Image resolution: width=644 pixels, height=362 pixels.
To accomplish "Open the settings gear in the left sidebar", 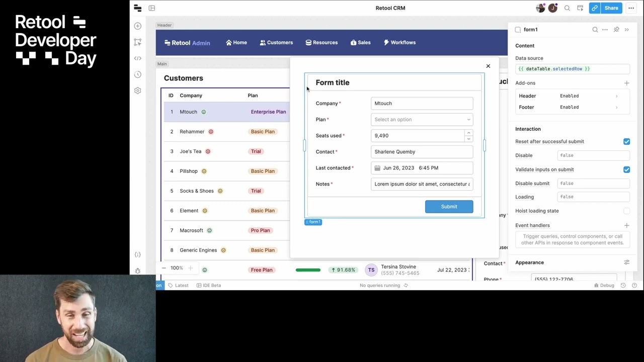I will (x=138, y=90).
